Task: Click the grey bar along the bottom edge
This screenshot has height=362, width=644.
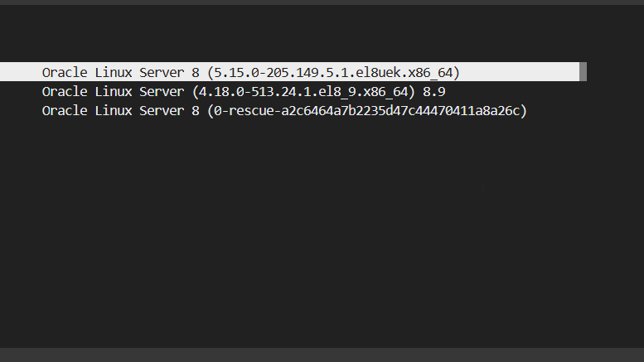Action: (x=322, y=355)
